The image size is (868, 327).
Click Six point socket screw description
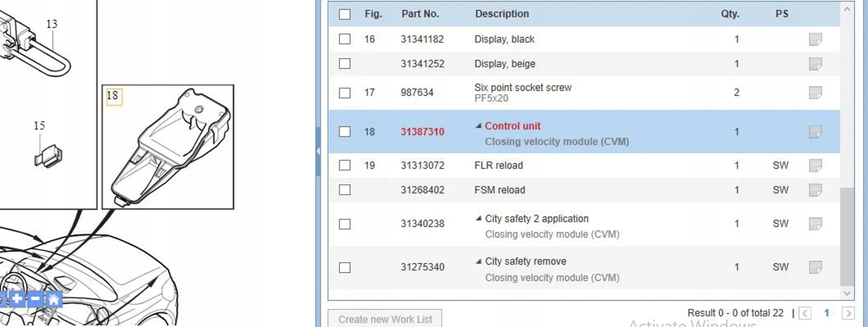click(x=523, y=88)
